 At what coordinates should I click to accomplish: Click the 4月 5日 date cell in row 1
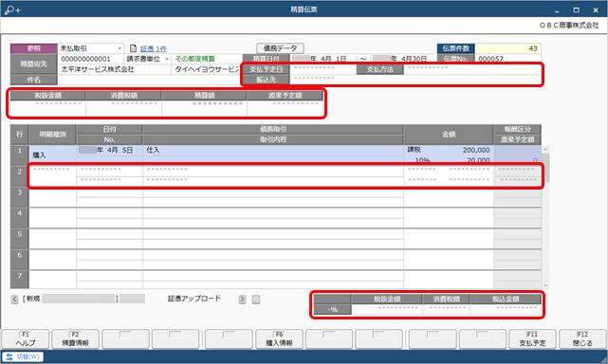coord(109,150)
